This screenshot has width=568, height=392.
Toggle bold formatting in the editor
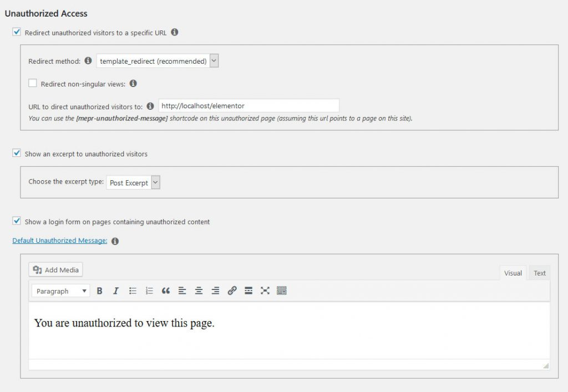coord(100,291)
